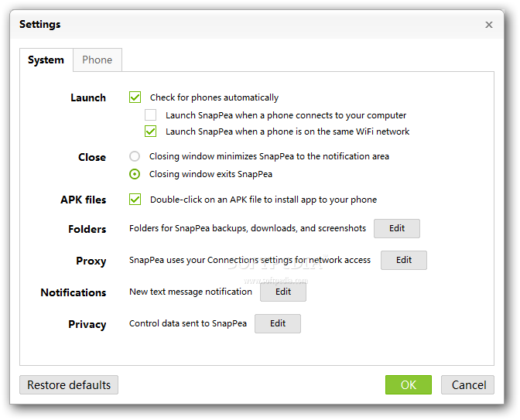520x420 pixels.
Task: Switch to the Phone tab
Action: coord(97,60)
